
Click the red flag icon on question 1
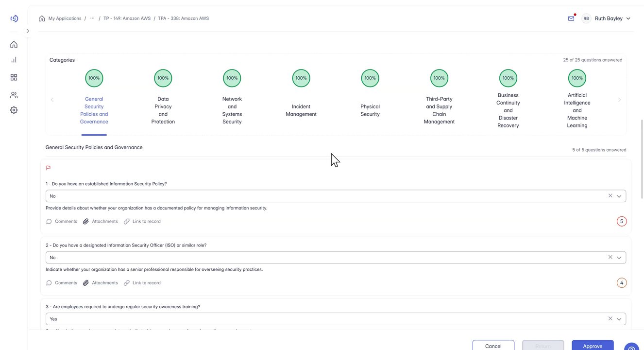point(48,168)
